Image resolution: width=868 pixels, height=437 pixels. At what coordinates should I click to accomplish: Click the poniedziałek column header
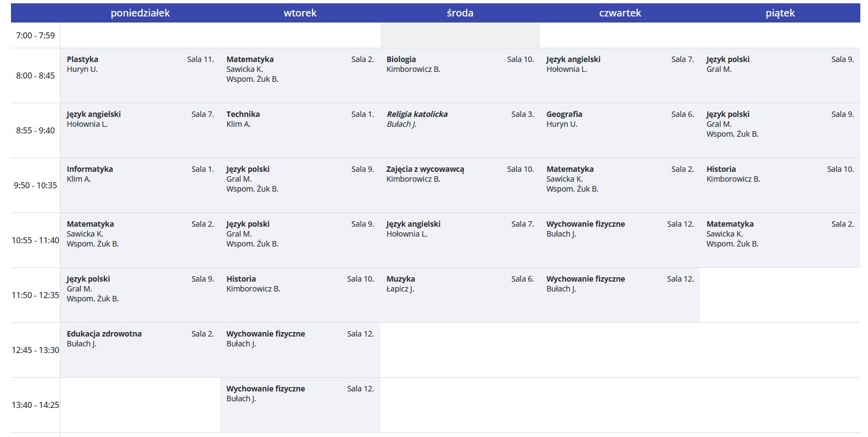[140, 13]
